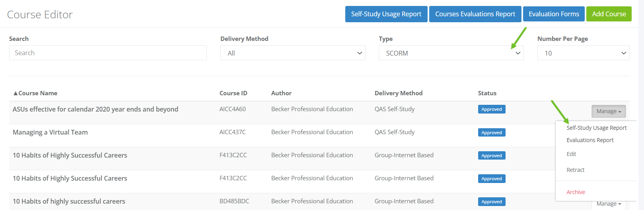Choose Evaluations Report in Manage menu

[590, 140]
